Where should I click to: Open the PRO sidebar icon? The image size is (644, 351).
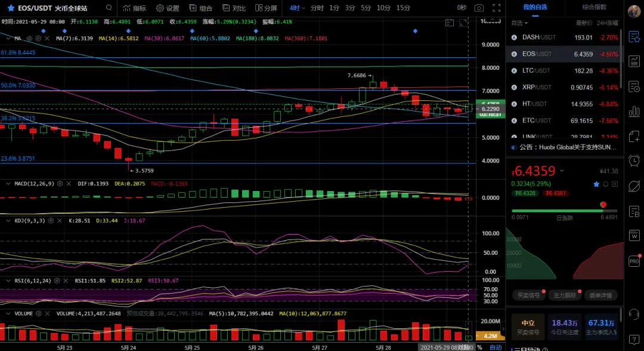click(x=634, y=261)
